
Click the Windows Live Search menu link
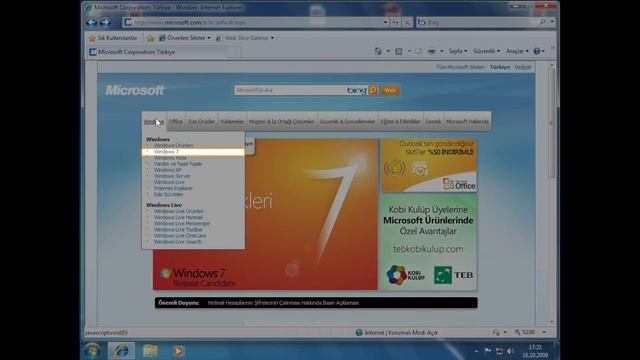point(178,242)
